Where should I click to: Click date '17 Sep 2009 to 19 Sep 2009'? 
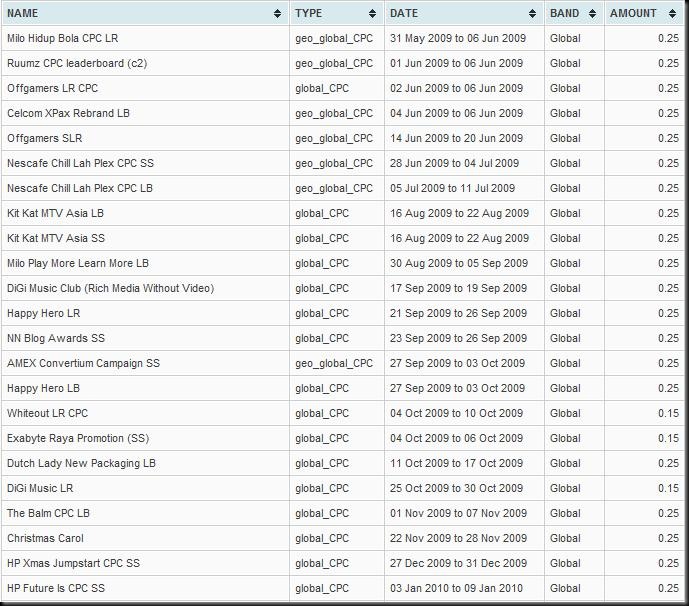click(458, 289)
